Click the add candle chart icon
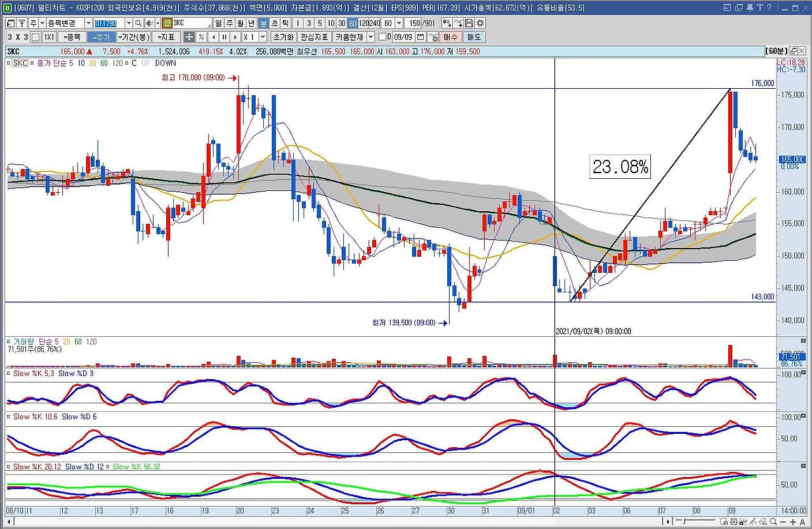This screenshot has width=812, height=529. point(447,23)
